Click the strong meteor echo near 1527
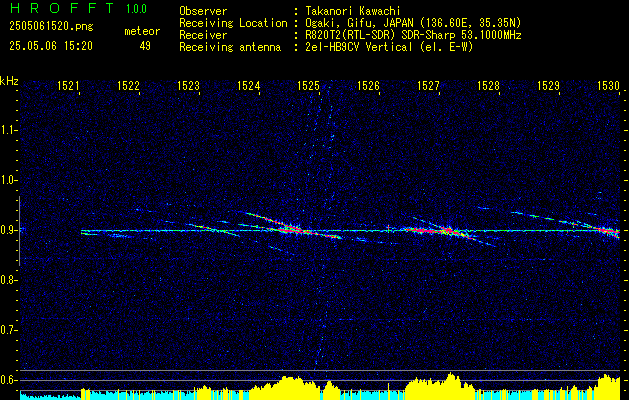The width and height of the screenshot is (629, 400). pyautogui.click(x=445, y=231)
